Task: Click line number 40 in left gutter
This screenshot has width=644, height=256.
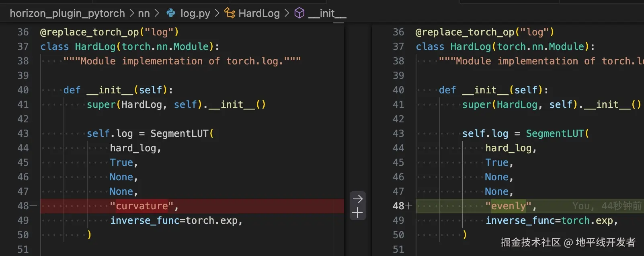Action: pyautogui.click(x=23, y=90)
